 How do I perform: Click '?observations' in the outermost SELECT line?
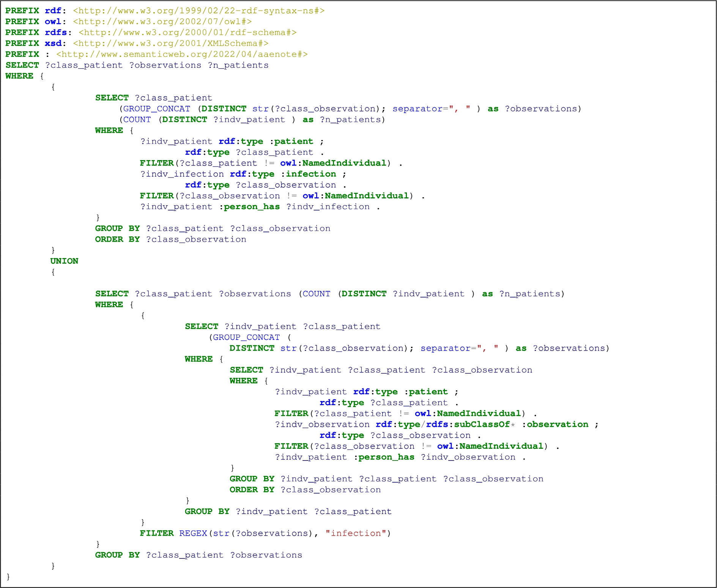(165, 65)
